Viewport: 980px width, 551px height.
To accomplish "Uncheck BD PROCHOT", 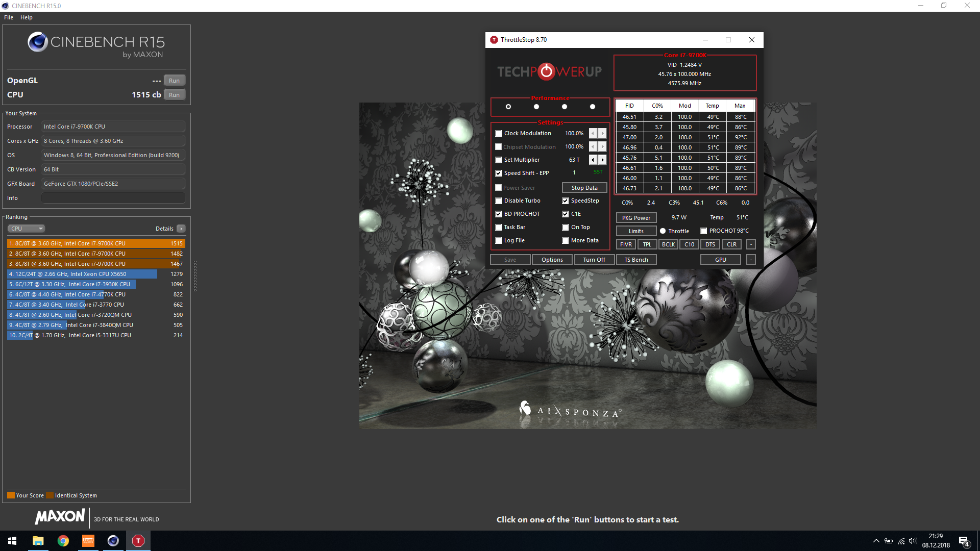I will pos(499,214).
